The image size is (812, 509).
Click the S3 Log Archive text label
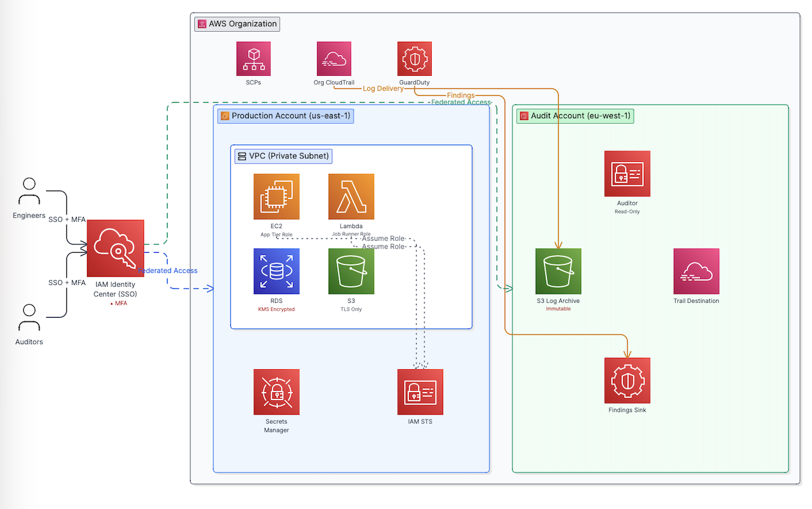point(558,301)
